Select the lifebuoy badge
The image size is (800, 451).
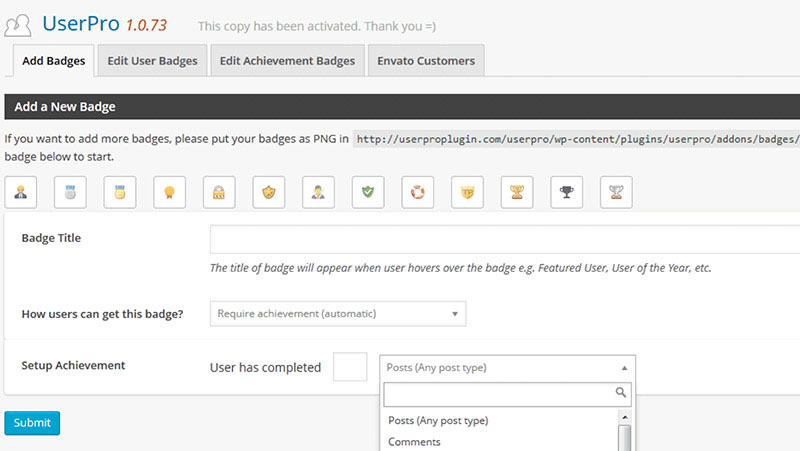pyautogui.click(x=418, y=192)
